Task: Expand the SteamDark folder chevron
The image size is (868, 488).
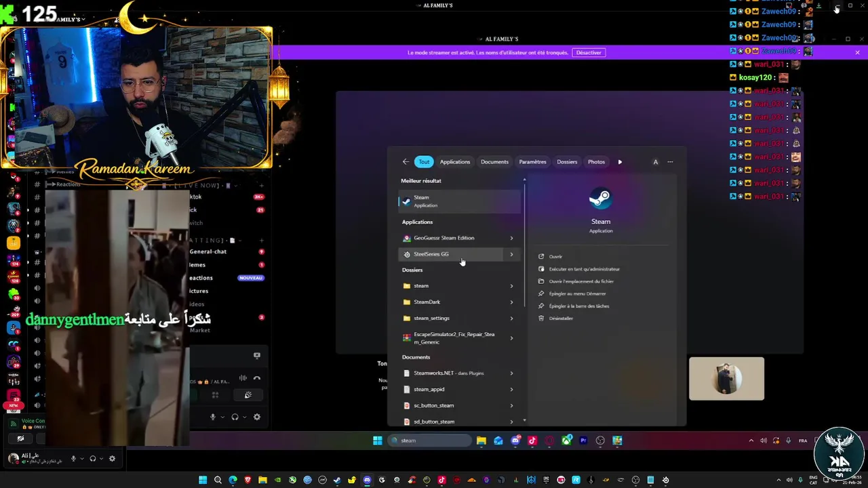Action: pos(511,302)
